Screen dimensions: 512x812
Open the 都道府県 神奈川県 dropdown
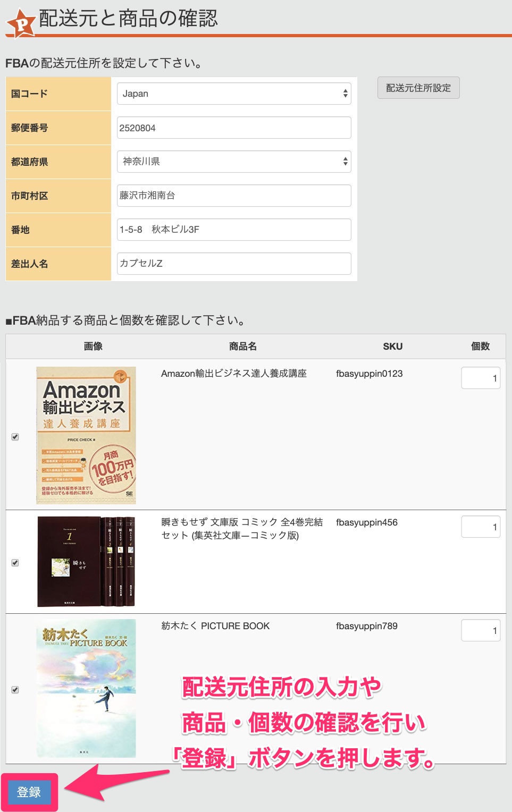234,162
